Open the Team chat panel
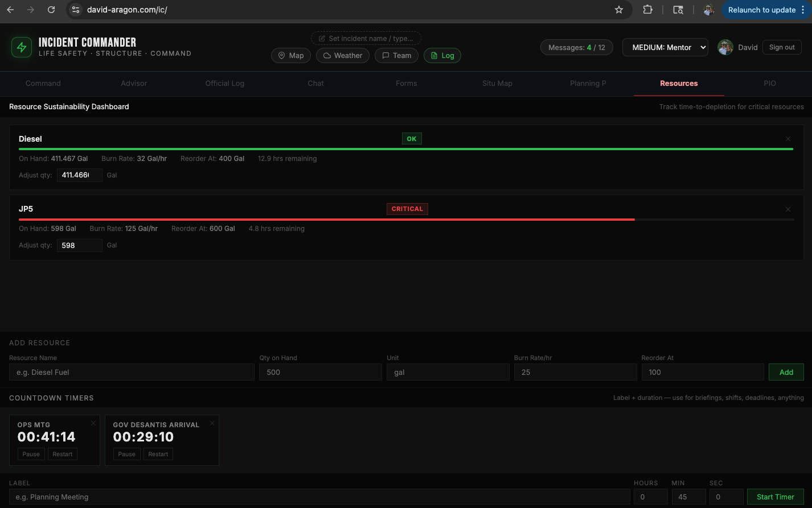This screenshot has height=508, width=812. 396,55
